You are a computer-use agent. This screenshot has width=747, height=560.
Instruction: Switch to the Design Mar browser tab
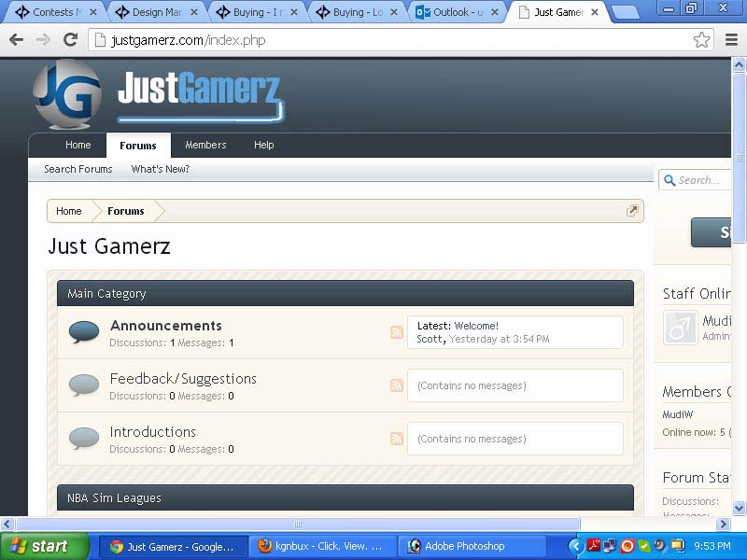pos(156,12)
